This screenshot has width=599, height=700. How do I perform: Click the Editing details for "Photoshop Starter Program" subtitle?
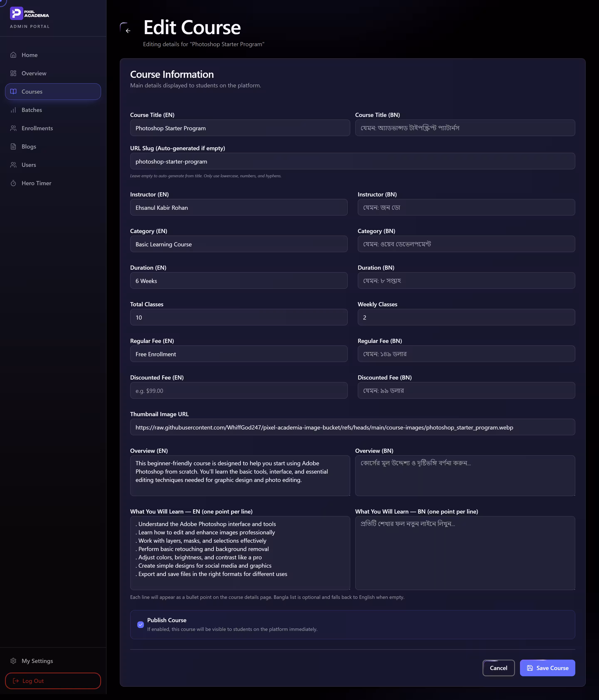[x=204, y=44]
